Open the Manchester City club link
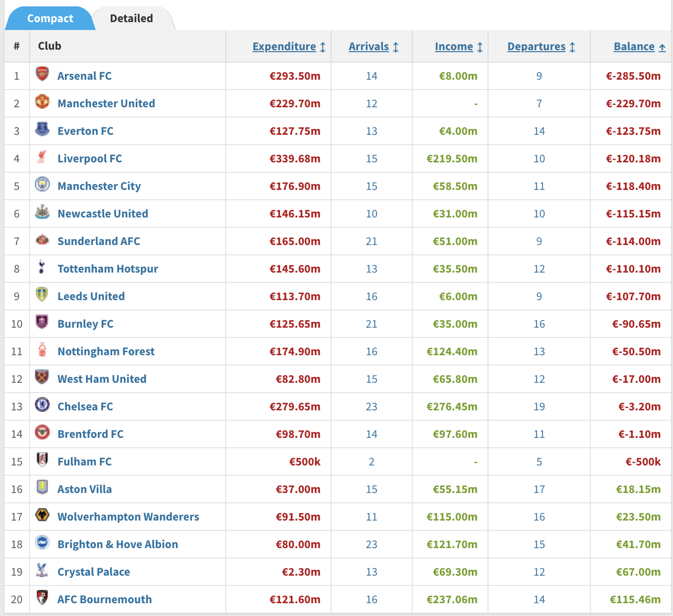Image resolution: width=673 pixels, height=616 pixels. 99,186
